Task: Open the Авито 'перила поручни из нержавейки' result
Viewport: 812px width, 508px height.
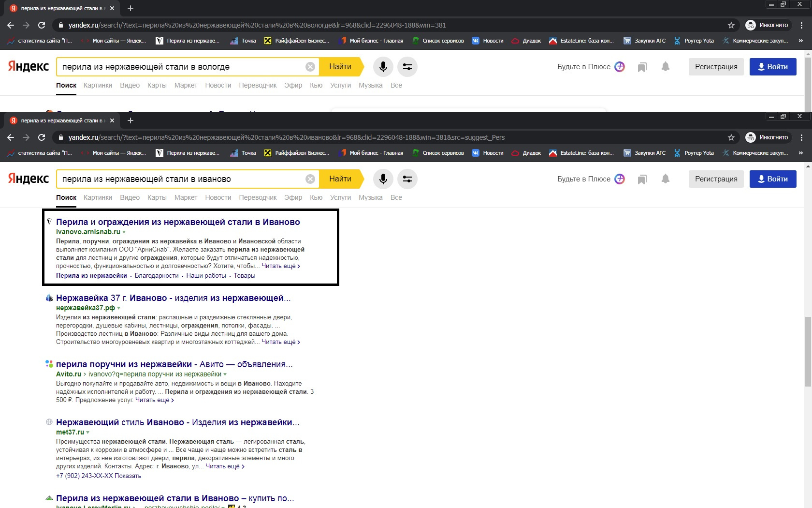Action: [x=174, y=364]
